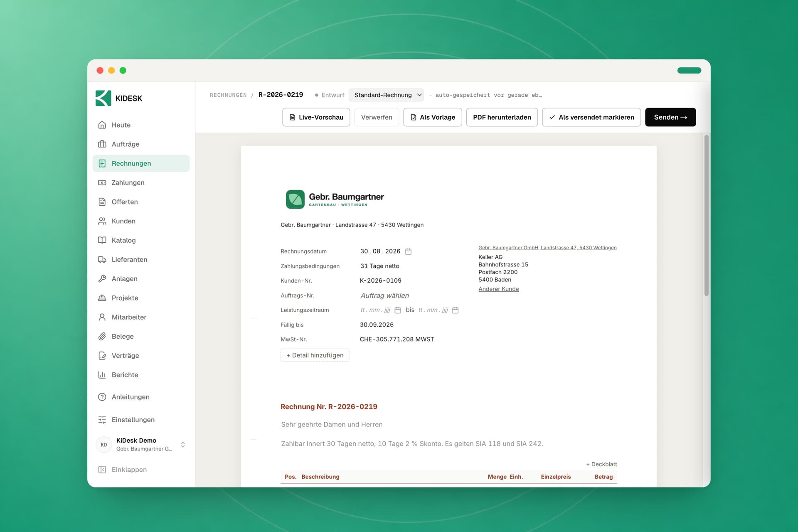Click the Berichte bar-chart icon
Viewport: 798px width, 532px height.
[102, 375]
